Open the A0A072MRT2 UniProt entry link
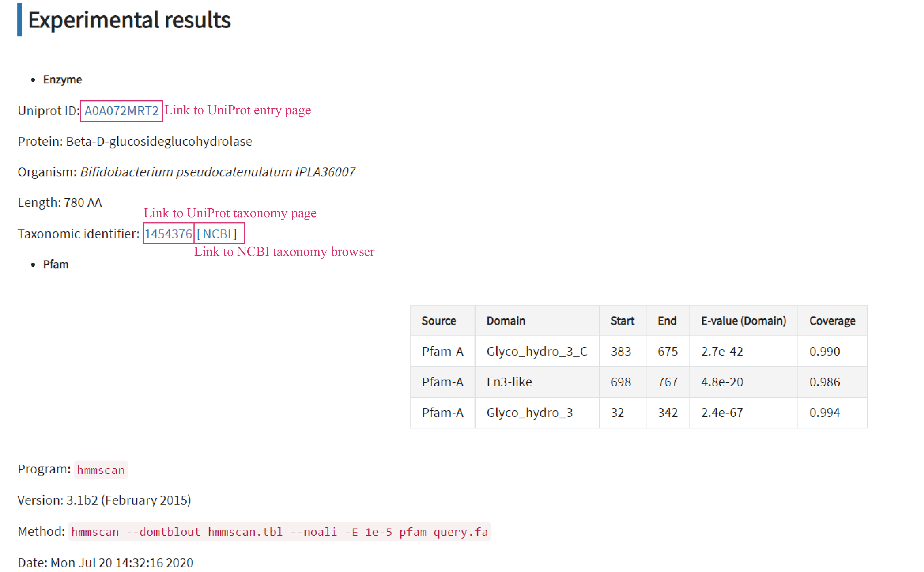924x572 pixels. coord(121,111)
